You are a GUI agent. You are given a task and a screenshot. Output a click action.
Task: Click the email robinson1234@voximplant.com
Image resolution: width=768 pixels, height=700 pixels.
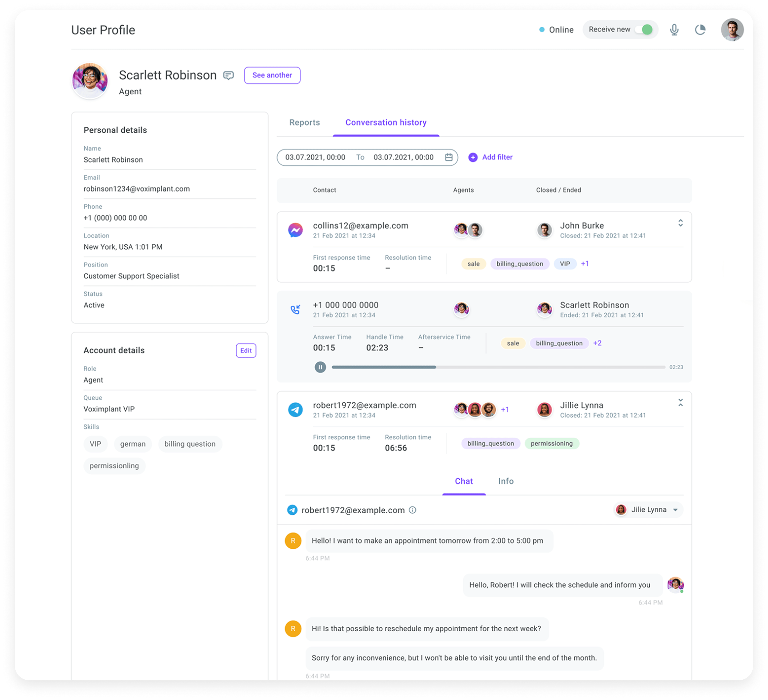pyautogui.click(x=136, y=189)
